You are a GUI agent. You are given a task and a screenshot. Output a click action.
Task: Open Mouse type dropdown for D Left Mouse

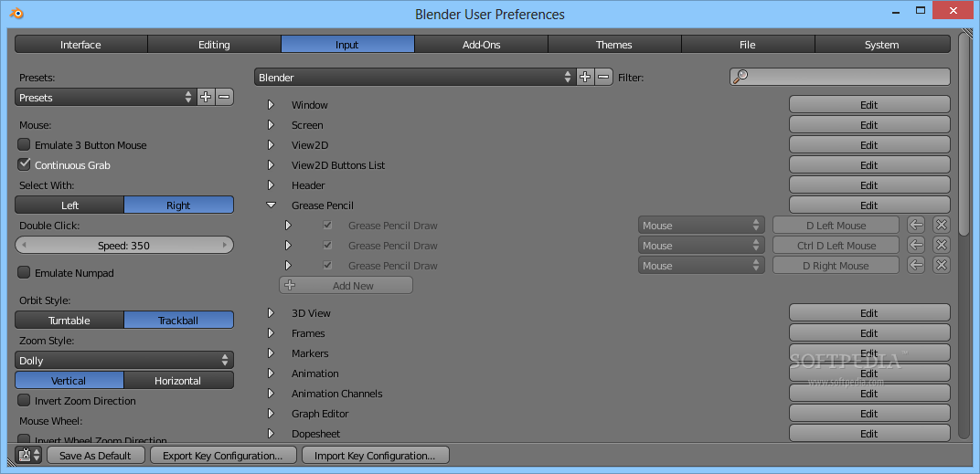pos(701,226)
